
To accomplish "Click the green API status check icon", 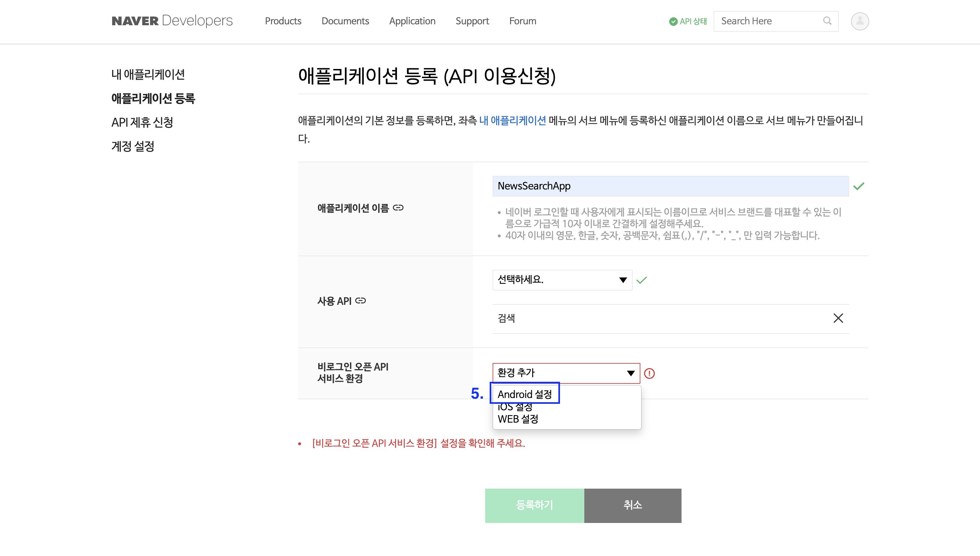I will click(673, 21).
